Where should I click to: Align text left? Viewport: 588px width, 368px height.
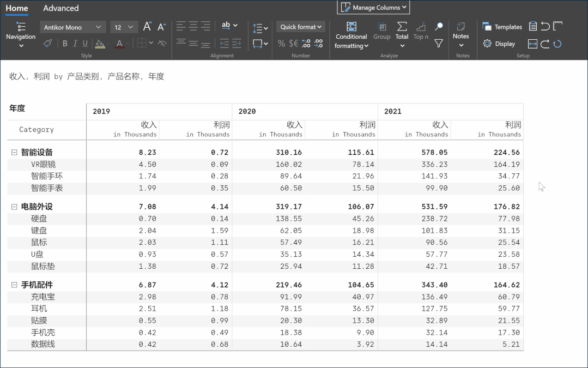(181, 26)
